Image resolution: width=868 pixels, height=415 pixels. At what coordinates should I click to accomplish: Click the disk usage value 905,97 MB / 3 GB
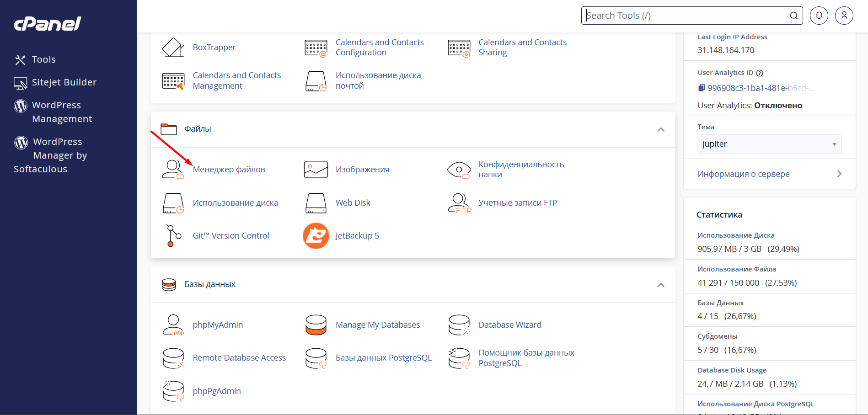pyautogui.click(x=729, y=249)
